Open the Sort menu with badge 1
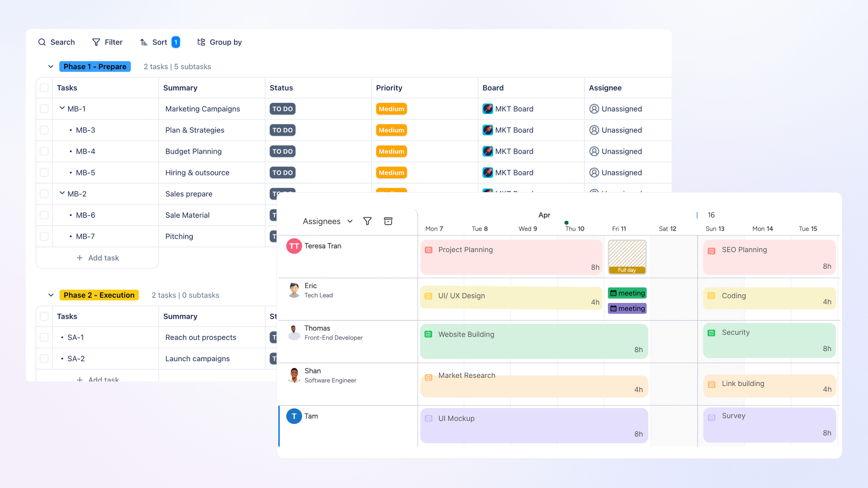Viewport: 868px width, 488px height. 159,42
